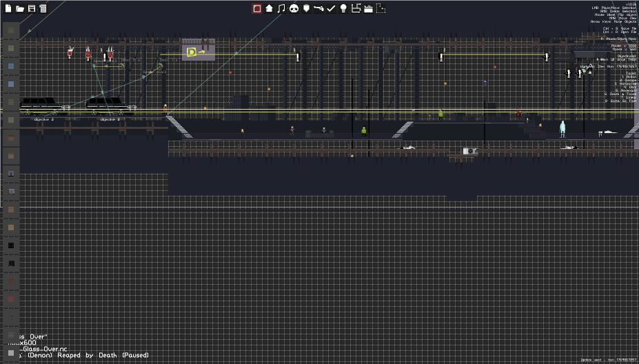Choose the brown tile in the palette
The width and height of the screenshot is (639, 364).
11,138
